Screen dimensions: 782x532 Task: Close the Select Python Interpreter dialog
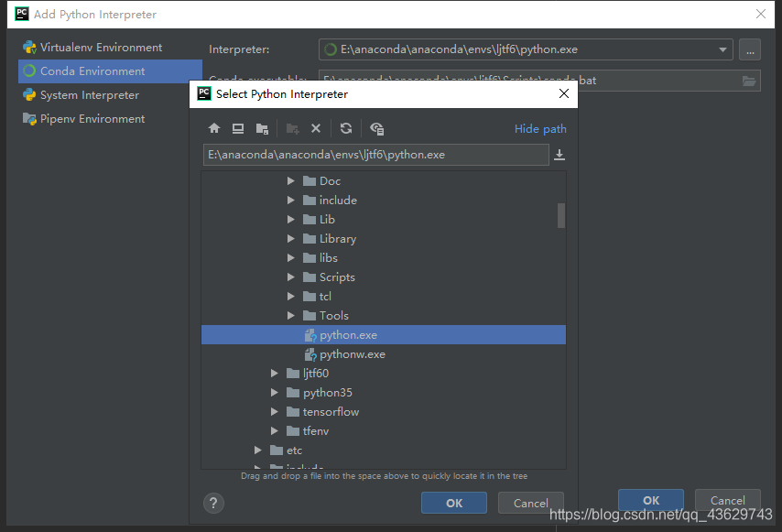pyautogui.click(x=564, y=93)
